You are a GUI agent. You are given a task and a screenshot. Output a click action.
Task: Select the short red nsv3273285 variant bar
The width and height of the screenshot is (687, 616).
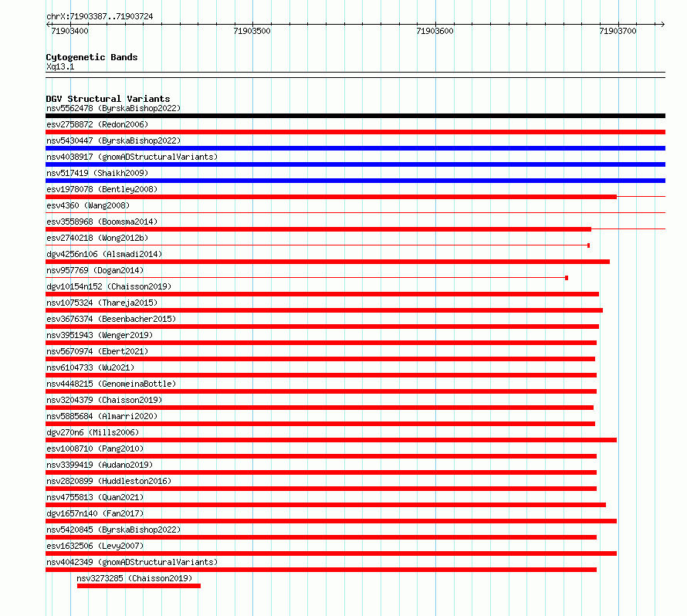coord(139,586)
